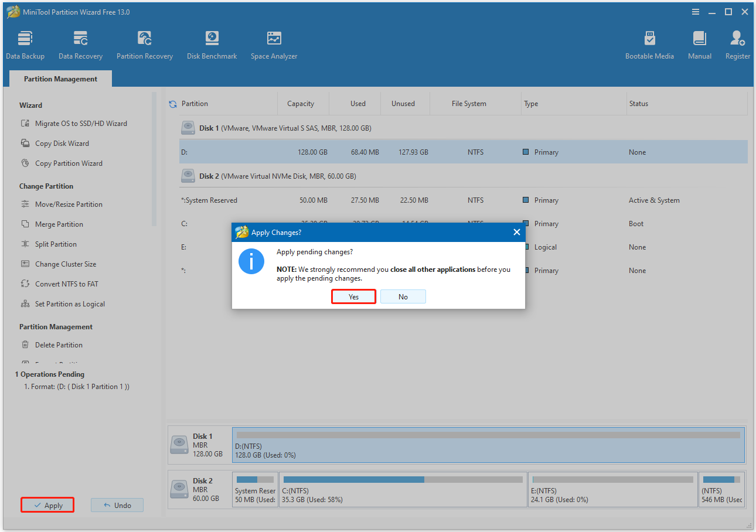Open the Space Analyzer
The width and height of the screenshot is (756, 532).
(273, 44)
